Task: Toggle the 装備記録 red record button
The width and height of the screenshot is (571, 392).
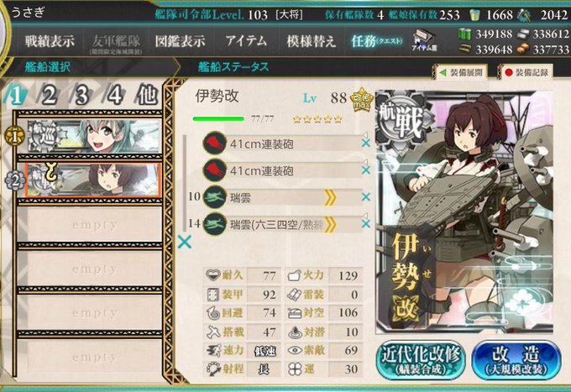Action: (x=527, y=72)
